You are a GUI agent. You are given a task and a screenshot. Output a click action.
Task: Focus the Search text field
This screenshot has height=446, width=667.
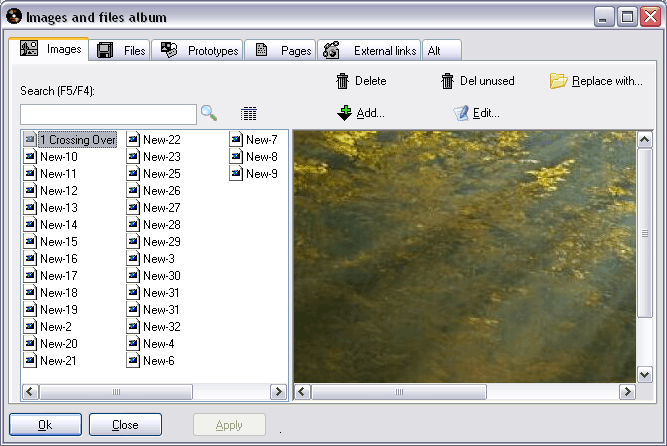tap(108, 114)
